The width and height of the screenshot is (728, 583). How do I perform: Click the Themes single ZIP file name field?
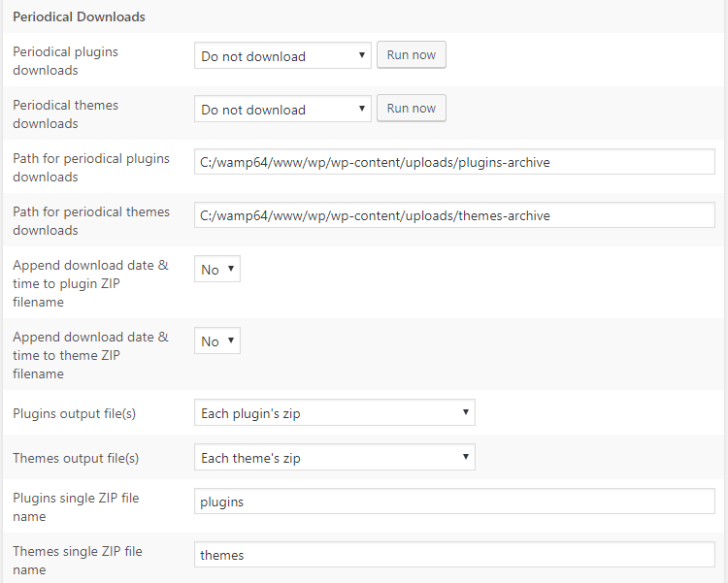[x=454, y=555]
